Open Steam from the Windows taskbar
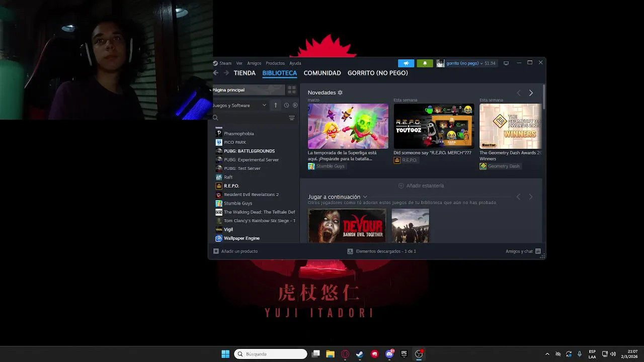Image resolution: width=644 pixels, height=362 pixels. pos(360,354)
